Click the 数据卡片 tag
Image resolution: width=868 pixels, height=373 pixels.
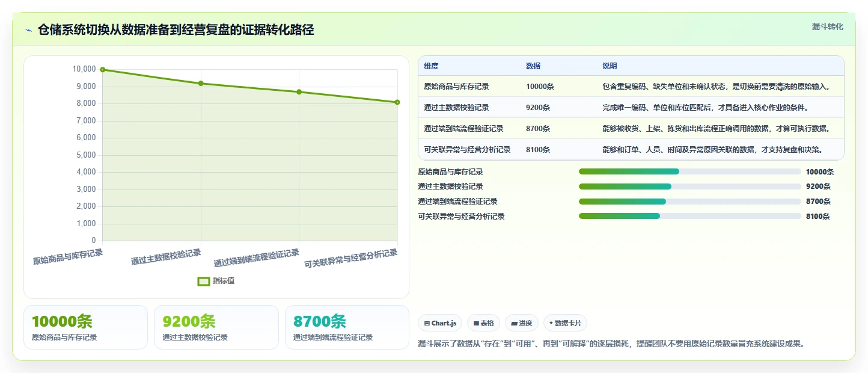tap(565, 323)
